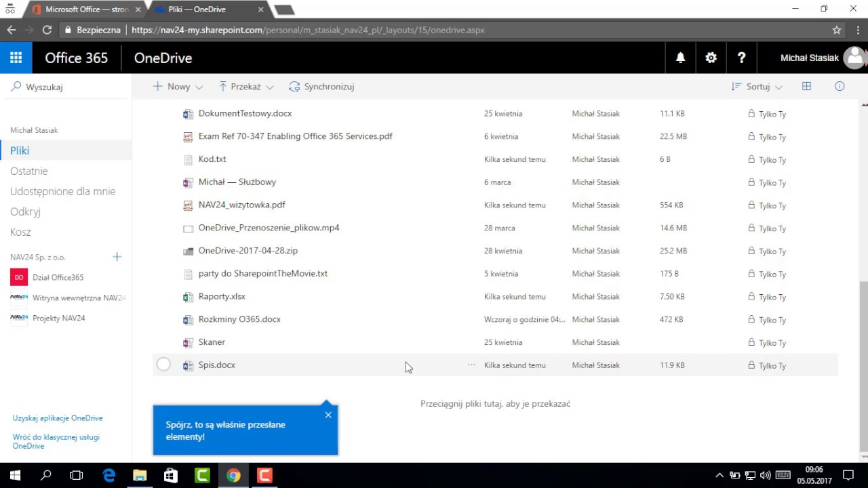This screenshot has height=488, width=868.
Task: Open Edge from the taskbar
Action: 108,475
